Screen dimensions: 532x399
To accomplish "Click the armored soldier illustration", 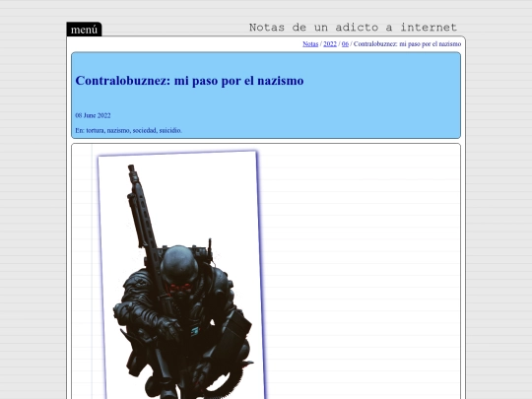I will coord(181,276).
